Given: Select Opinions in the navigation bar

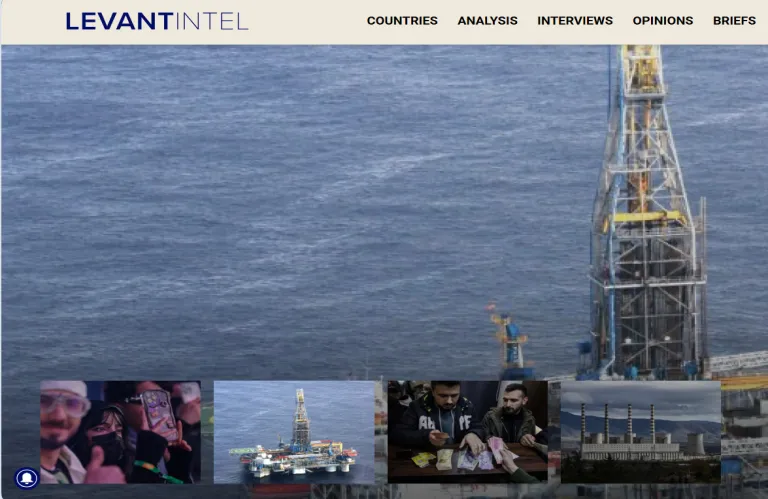Looking at the screenshot, I should coord(662,21).
